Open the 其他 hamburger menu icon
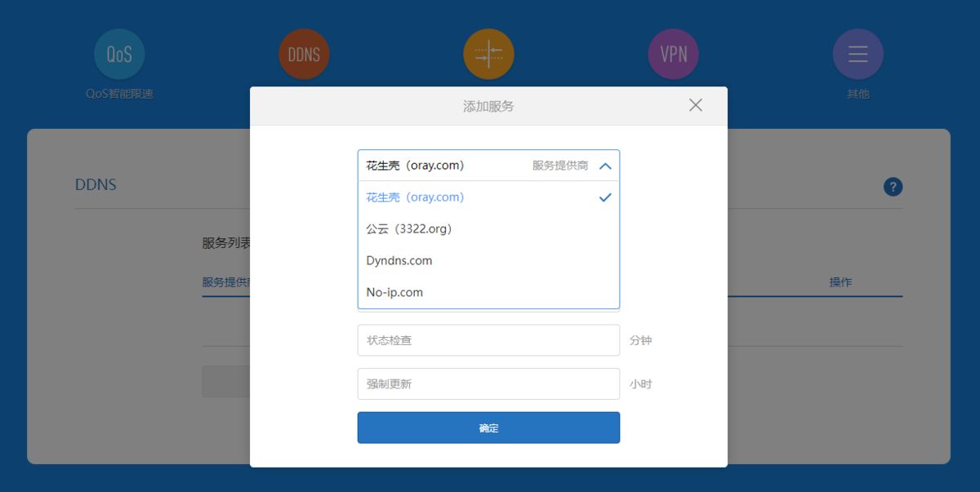 (x=857, y=55)
